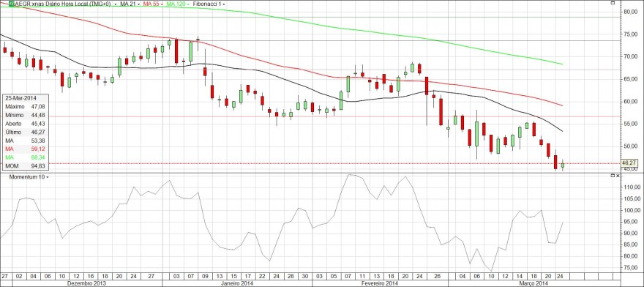Click the Aberto 45,43 row
The width and height of the screenshot is (644, 287).
click(x=25, y=123)
